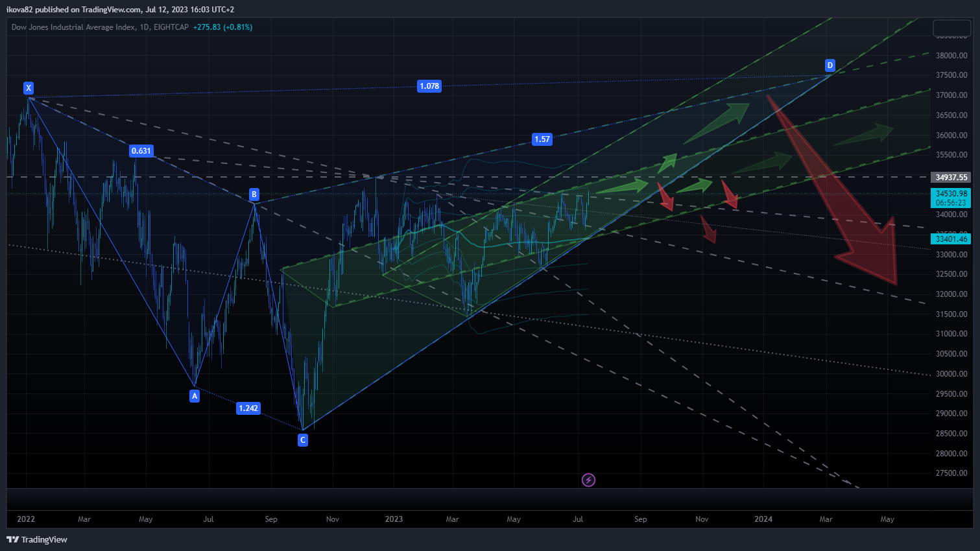Click 37500.00 on the price axis
The width and height of the screenshot is (980, 551).
(951, 75)
